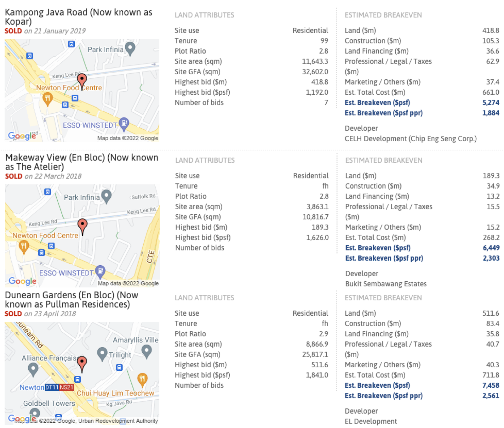This screenshot has width=504, height=428.
Task: Click the red location pin on Kopar map
Action: 82,82
